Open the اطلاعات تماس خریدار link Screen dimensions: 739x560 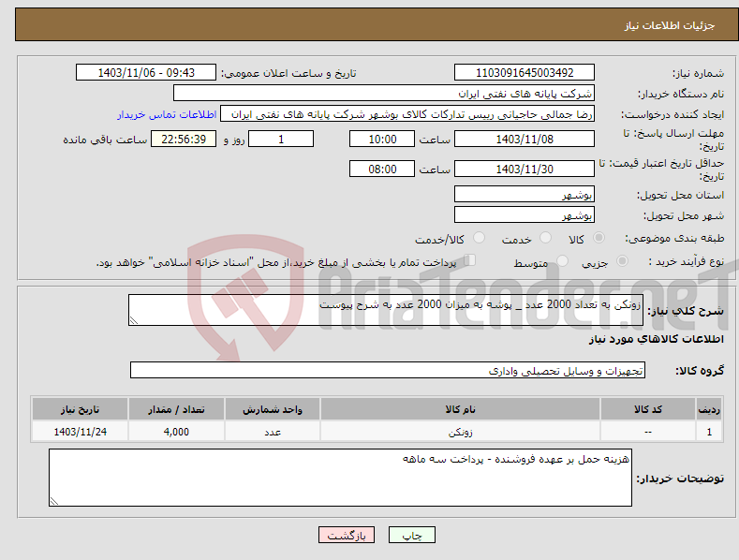pos(167,114)
